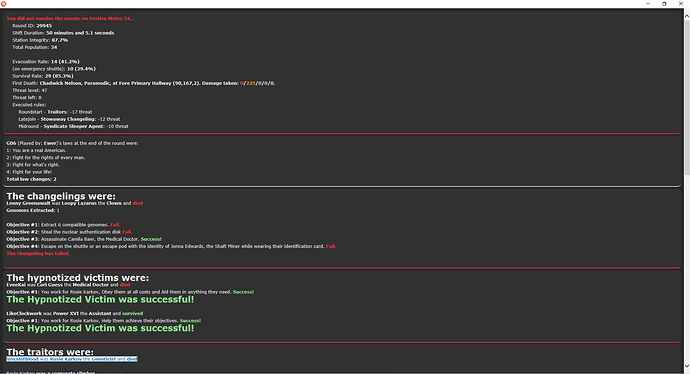Click 'The changelings were:' heading

point(61,196)
